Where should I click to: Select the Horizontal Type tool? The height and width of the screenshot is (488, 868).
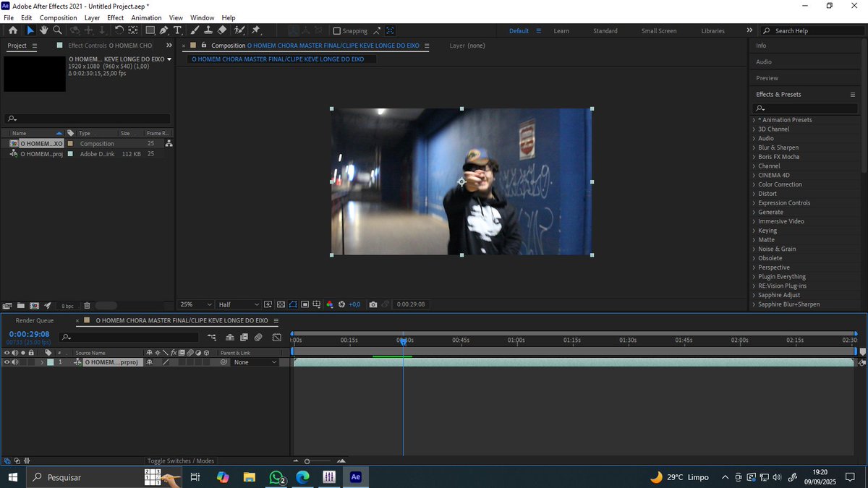tap(178, 30)
